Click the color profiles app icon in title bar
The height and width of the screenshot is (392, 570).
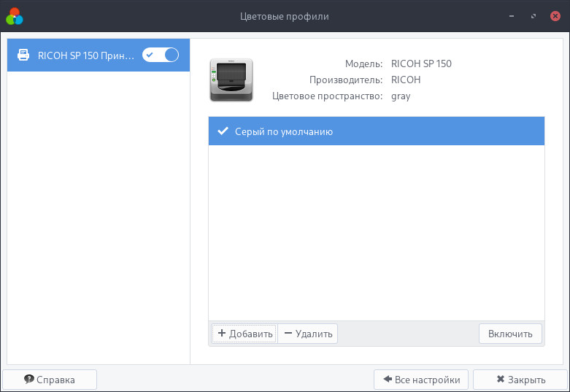pyautogui.click(x=15, y=16)
